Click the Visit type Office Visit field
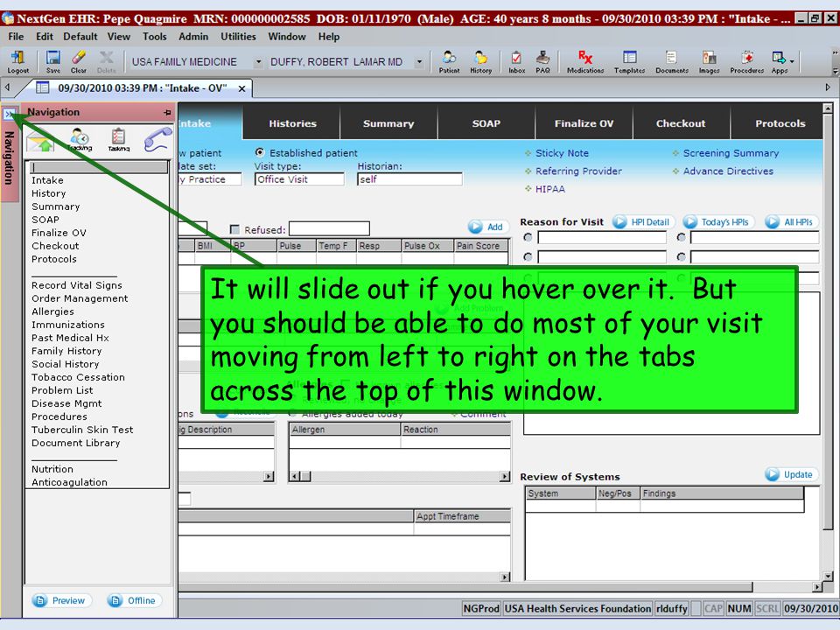 pyautogui.click(x=299, y=179)
